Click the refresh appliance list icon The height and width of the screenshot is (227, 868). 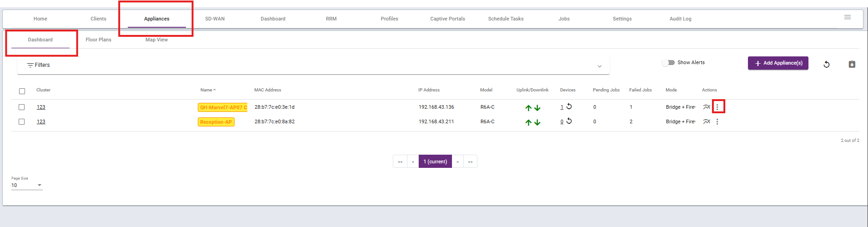pyautogui.click(x=827, y=65)
